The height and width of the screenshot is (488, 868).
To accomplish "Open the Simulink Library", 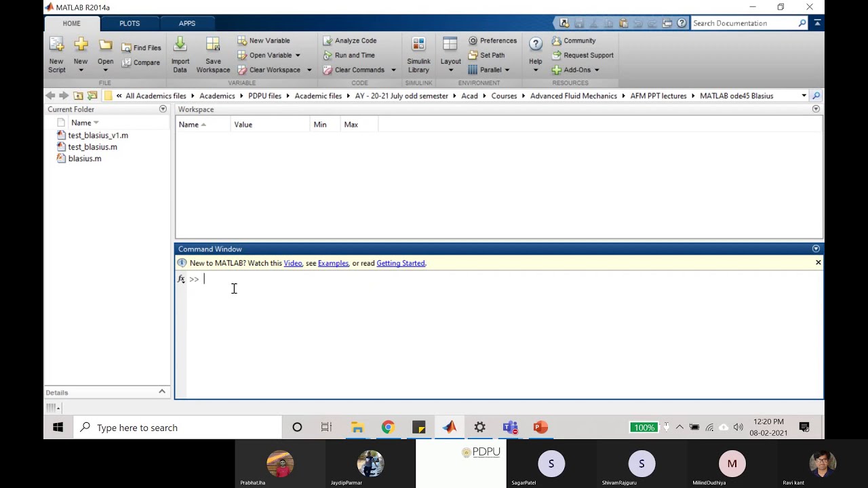I will [x=418, y=55].
